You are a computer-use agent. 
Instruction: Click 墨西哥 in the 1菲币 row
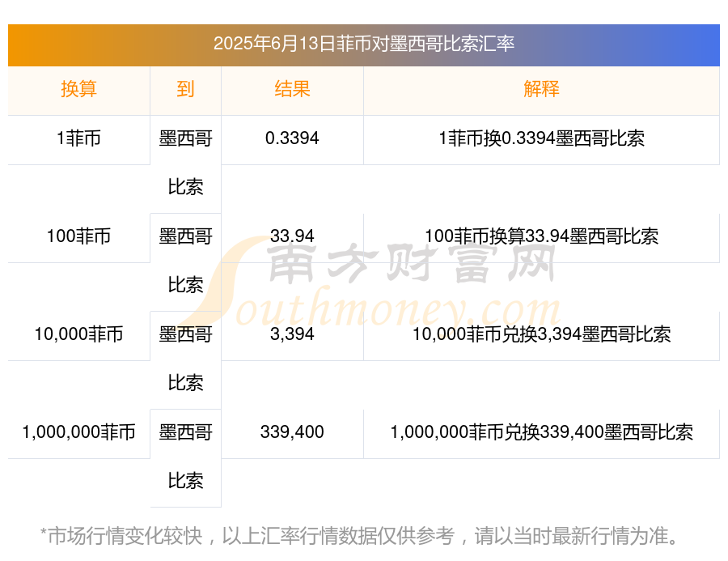[x=185, y=138]
